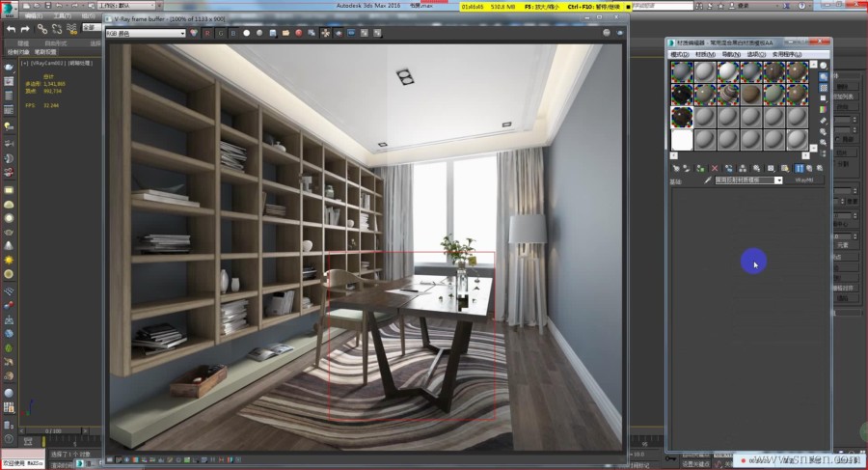Select the pure white material sample slot
Viewport: 868px width, 470px height.
tap(682, 140)
